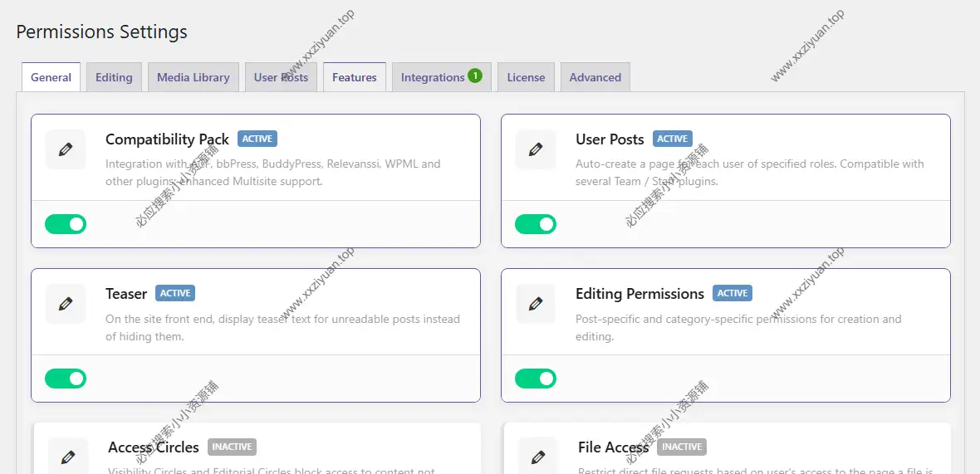Click the green notification badge on Integrations
The height and width of the screenshot is (474, 980).
coord(474,76)
